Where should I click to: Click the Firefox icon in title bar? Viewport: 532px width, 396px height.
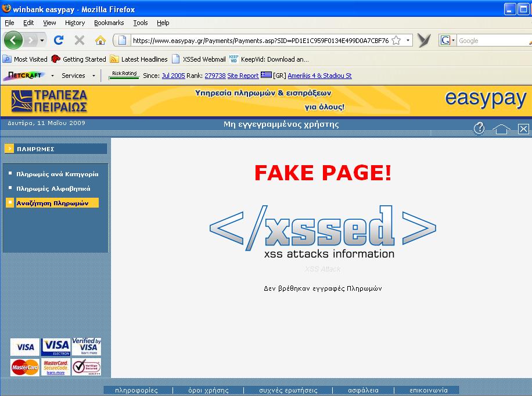tap(6, 9)
